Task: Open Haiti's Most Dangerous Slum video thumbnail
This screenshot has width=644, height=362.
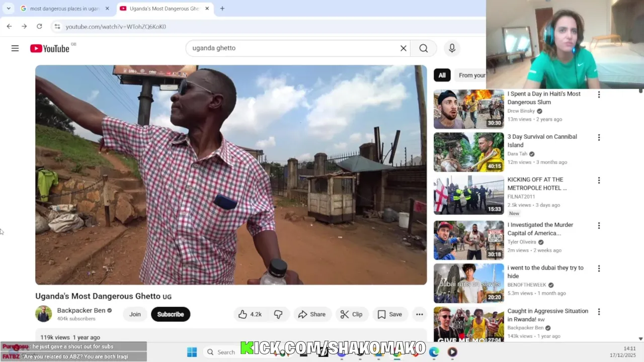Action: (469, 109)
